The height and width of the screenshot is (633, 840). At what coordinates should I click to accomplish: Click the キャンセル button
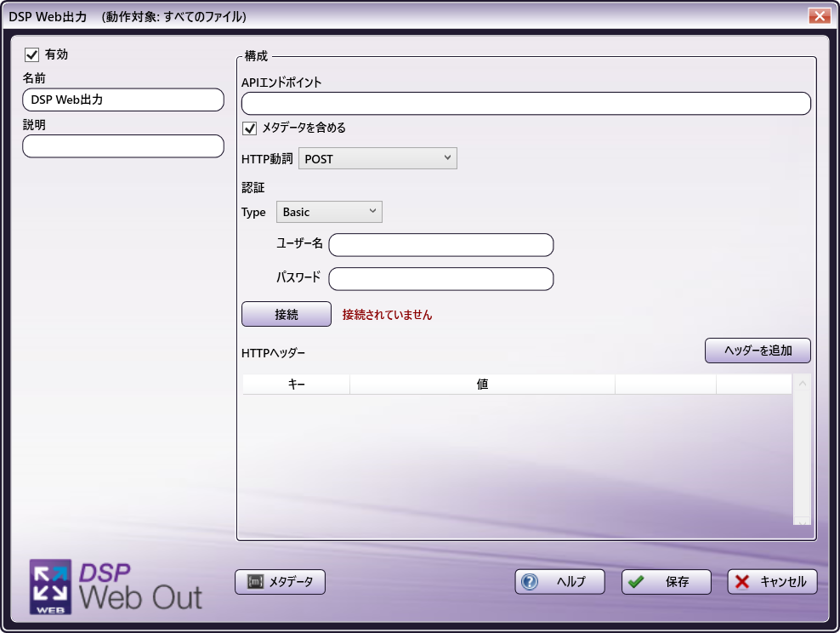coord(773,582)
